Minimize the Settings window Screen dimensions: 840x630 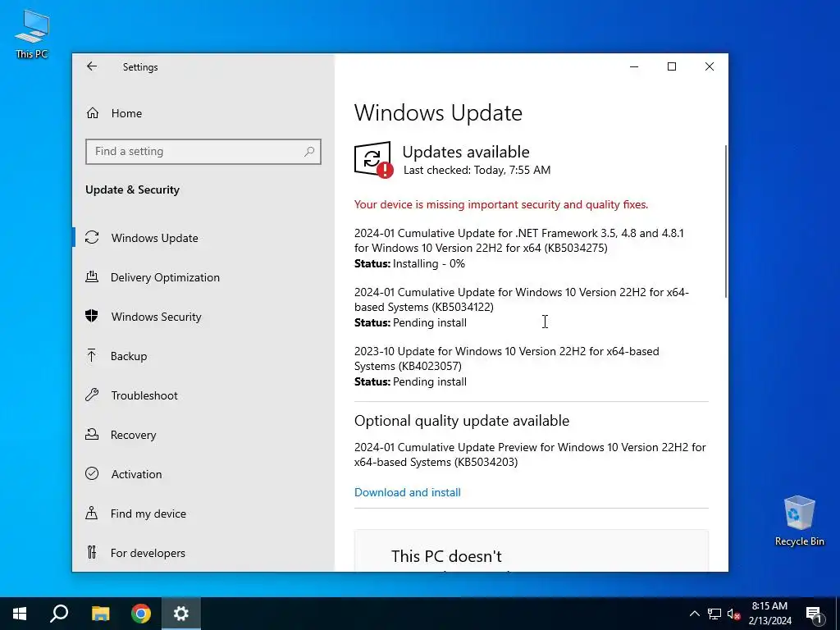(634, 66)
